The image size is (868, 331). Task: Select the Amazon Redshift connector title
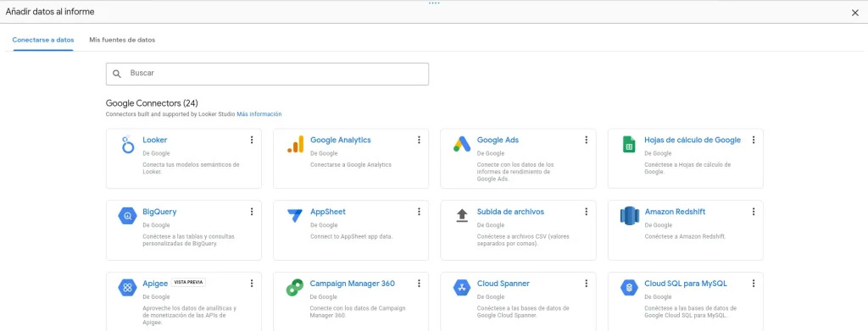pos(675,212)
